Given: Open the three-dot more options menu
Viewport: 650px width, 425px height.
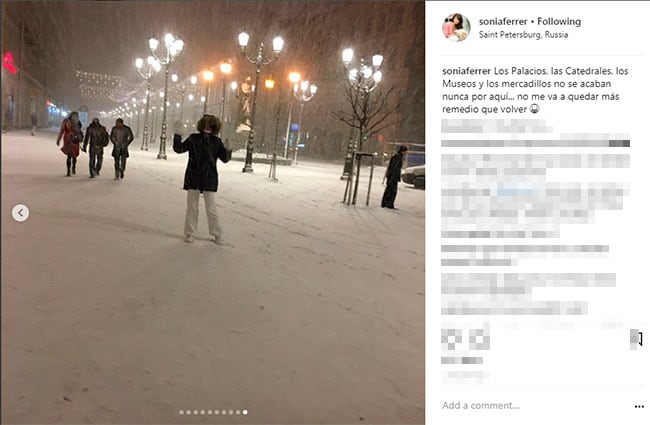Looking at the screenshot, I should pos(639,406).
